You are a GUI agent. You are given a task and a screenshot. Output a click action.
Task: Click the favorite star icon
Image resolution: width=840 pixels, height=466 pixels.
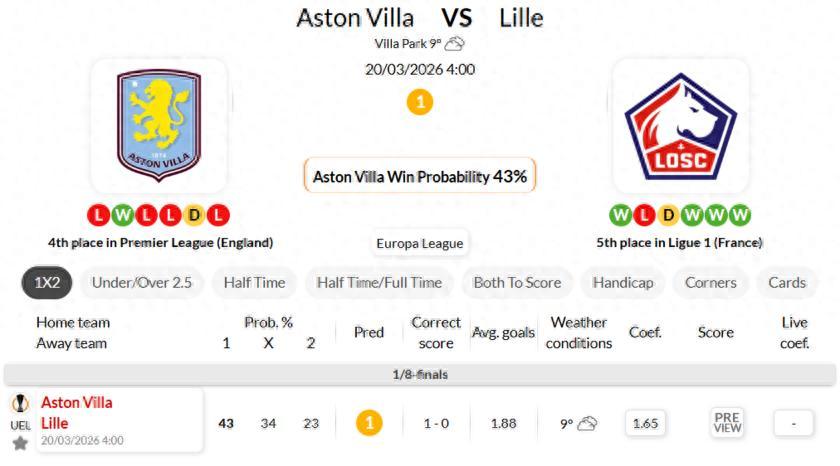[x=20, y=443]
